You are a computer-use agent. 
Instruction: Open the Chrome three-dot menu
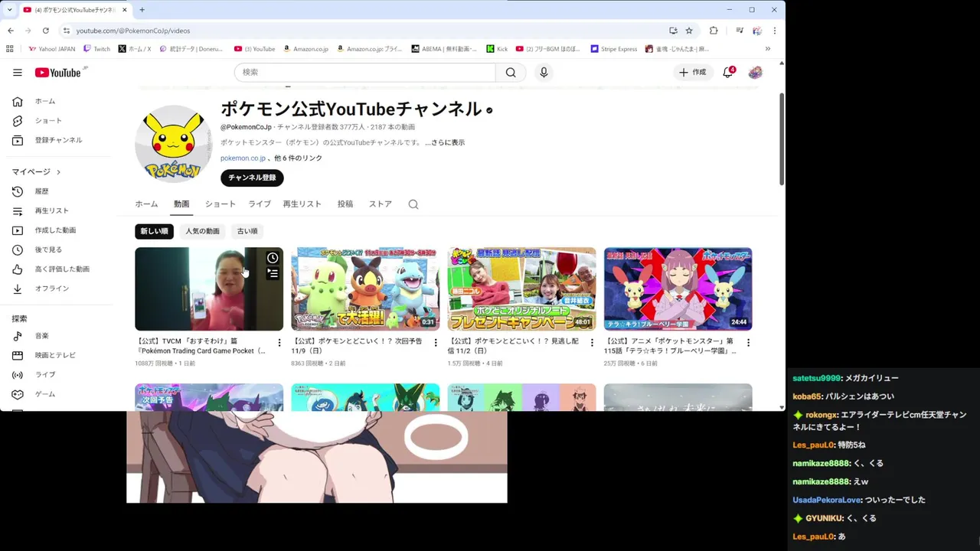775,31
